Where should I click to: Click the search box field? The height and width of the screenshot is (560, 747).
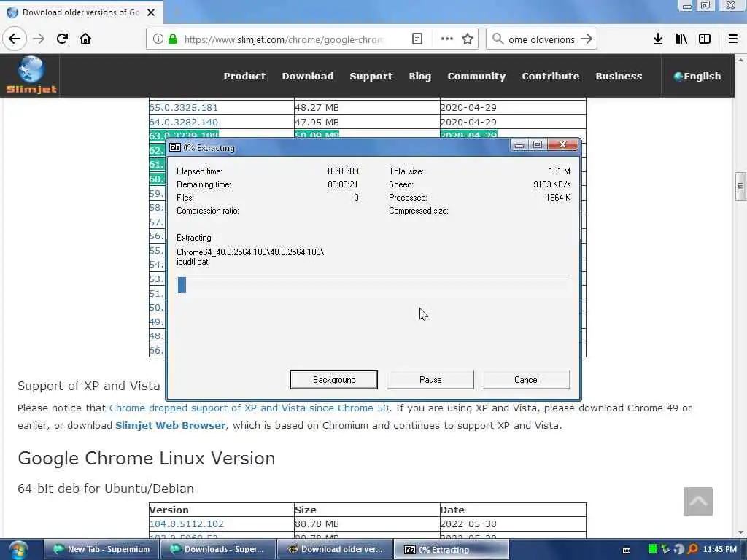[541, 39]
